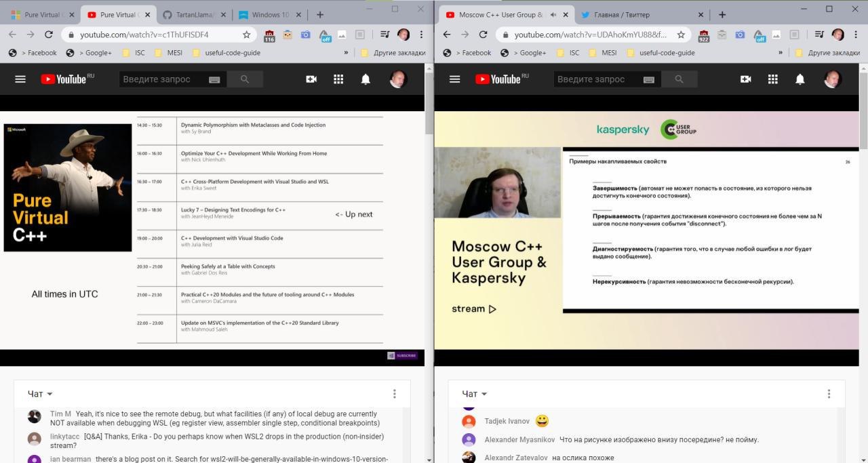Reload page in left browser window

point(49,35)
